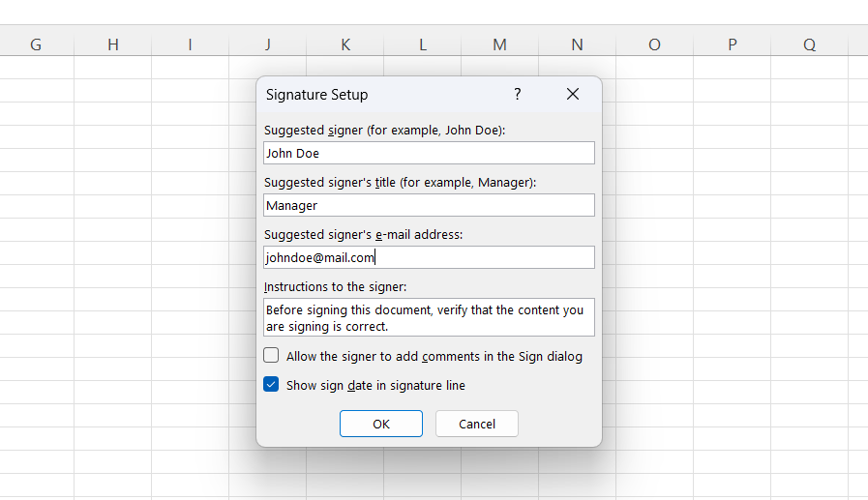Select column P header
Viewport: 868px width, 500px height.
[732, 44]
